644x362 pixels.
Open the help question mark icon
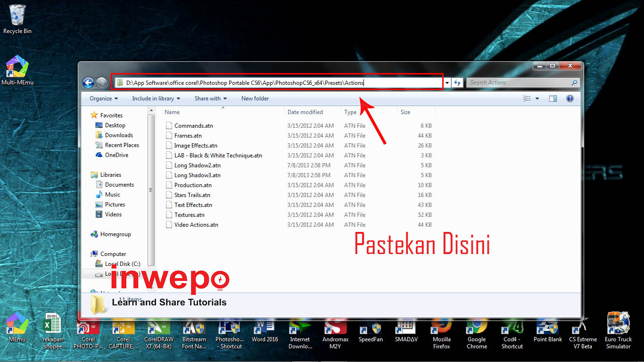click(570, 99)
